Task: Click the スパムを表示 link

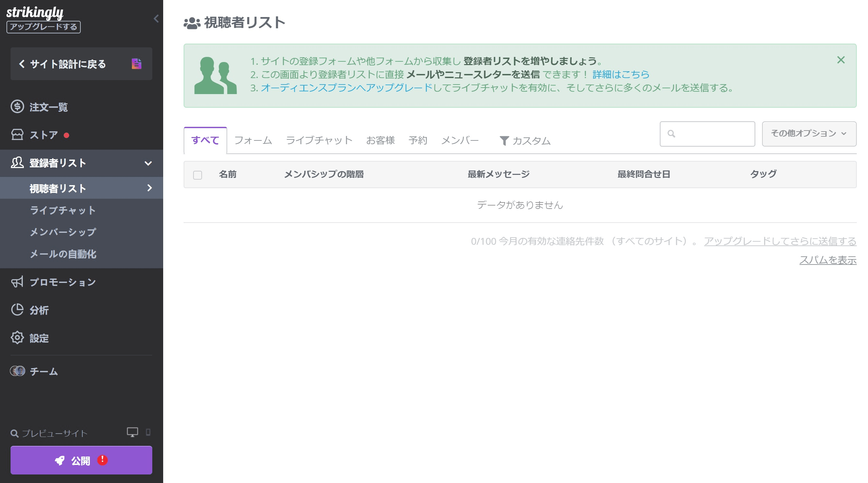Action: tap(827, 260)
